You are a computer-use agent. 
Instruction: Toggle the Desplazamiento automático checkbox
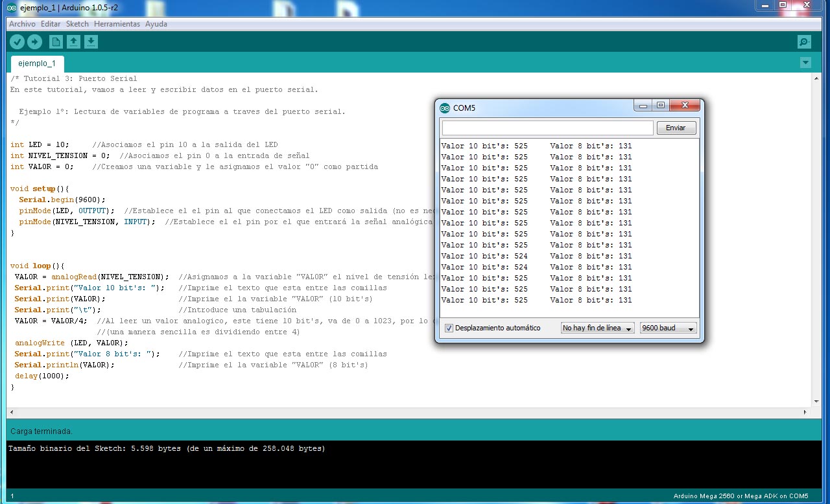coord(449,328)
